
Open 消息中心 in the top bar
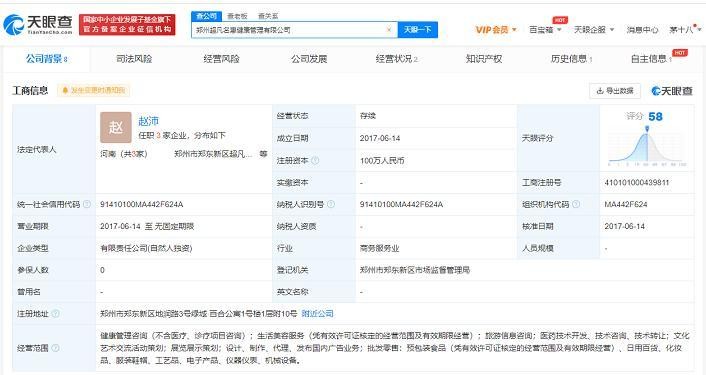642,30
